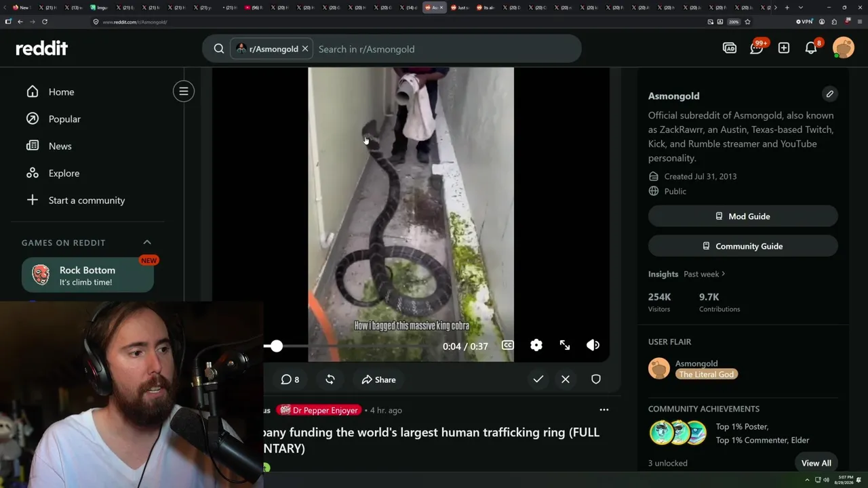The image size is (868, 488).
Task: Click the 200% zoom indicator
Action: [734, 22]
